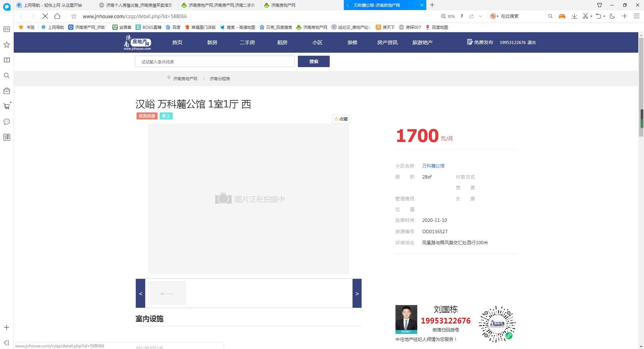This screenshot has width=644, height=349.
Task: Toggle 收藏 favorite for this listing
Action: click(x=341, y=119)
